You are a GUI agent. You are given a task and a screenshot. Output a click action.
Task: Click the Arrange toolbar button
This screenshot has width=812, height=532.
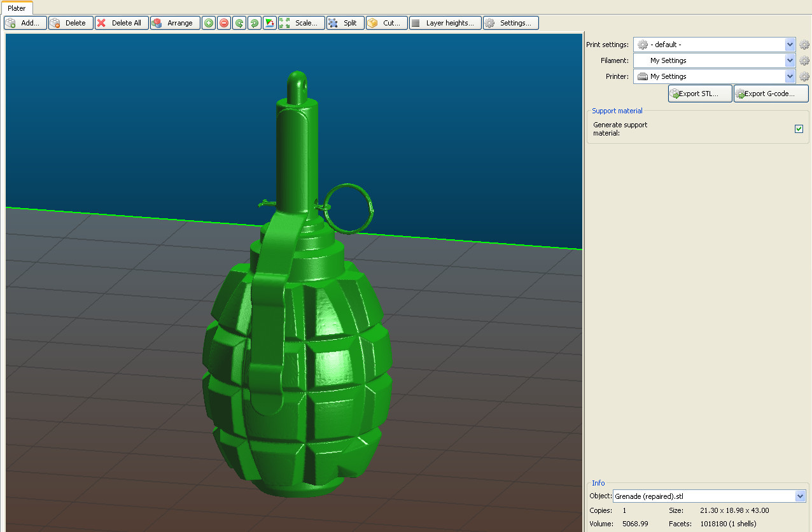pyautogui.click(x=175, y=23)
